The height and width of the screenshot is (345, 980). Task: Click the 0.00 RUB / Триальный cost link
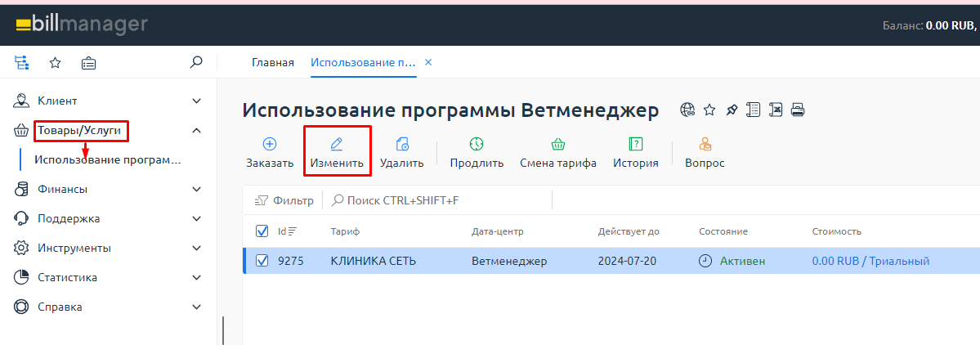tap(870, 262)
